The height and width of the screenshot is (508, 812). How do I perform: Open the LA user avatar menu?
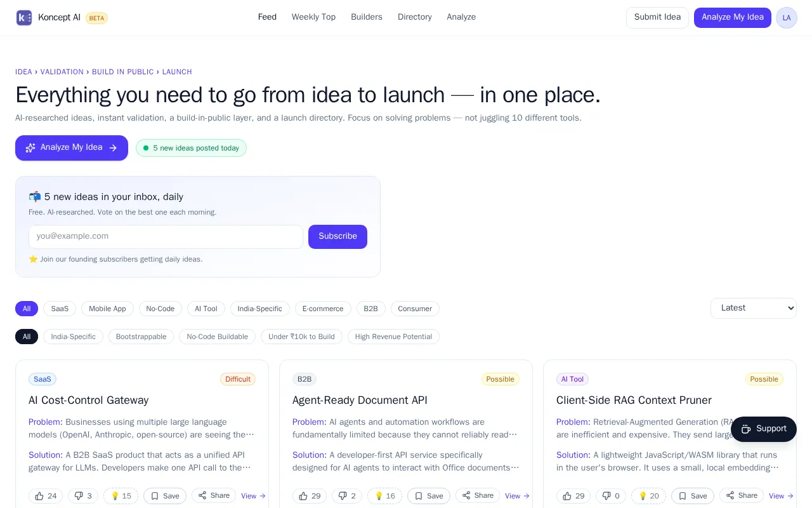787,18
